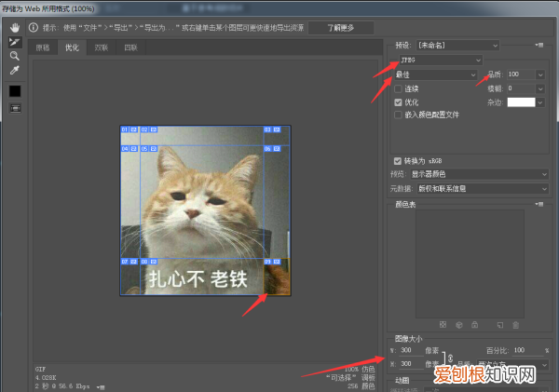Select the Eyedropper tool
The width and height of the screenshot is (559, 392).
point(15,70)
